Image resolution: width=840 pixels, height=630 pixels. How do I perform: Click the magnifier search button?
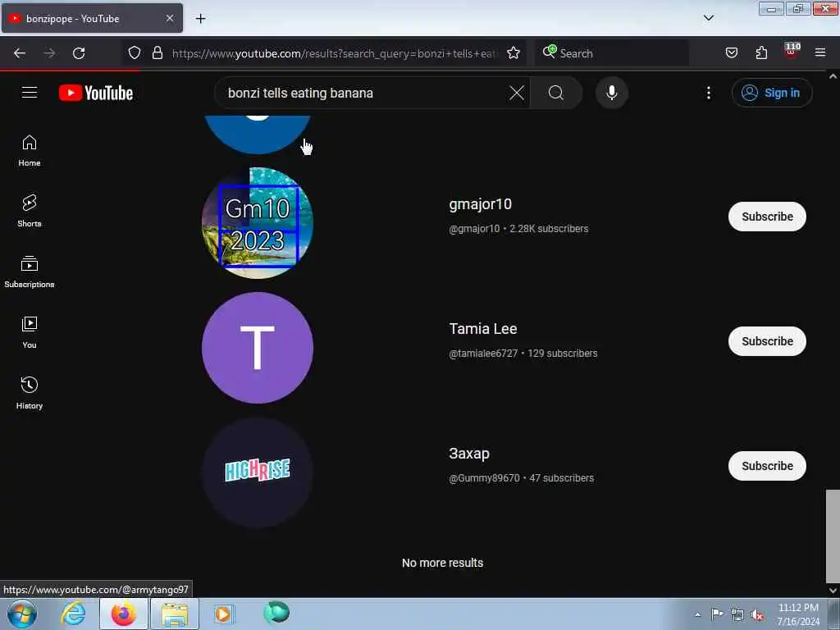[556, 93]
